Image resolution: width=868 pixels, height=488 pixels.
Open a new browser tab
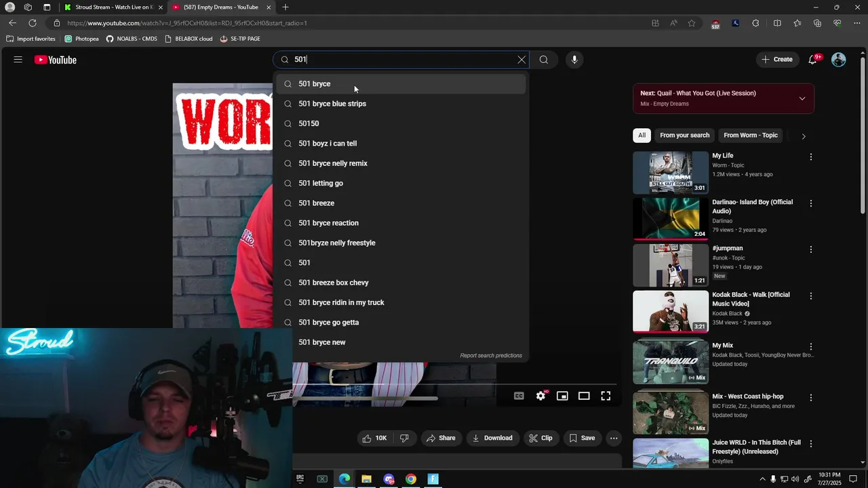tap(285, 7)
